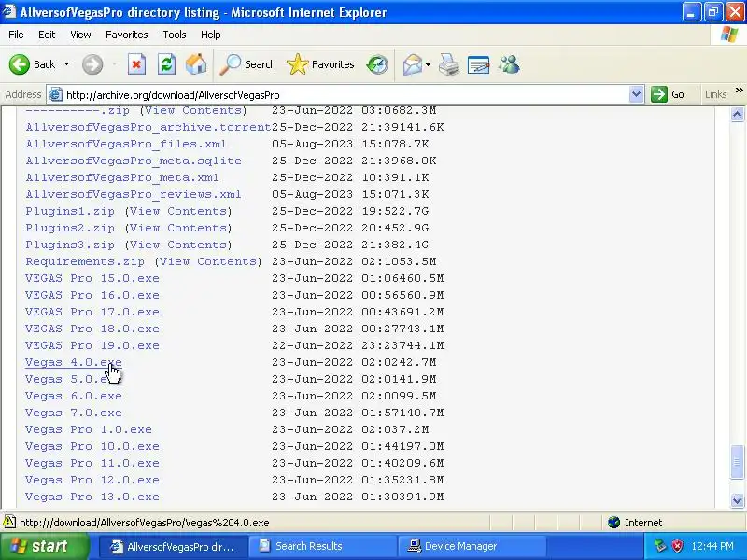Image resolution: width=747 pixels, height=560 pixels.
Task: Expand the Links toolbar chevron
Action: point(739,90)
